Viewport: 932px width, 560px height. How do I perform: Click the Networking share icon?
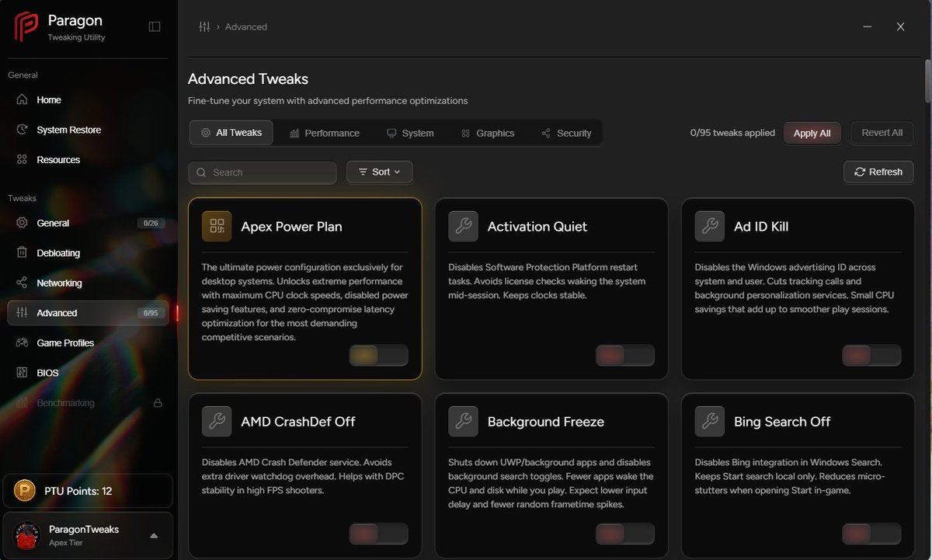tap(22, 283)
